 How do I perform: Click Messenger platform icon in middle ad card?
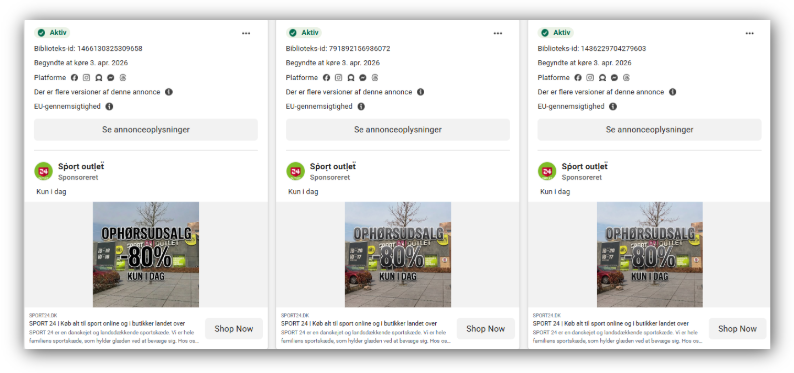[x=363, y=78]
